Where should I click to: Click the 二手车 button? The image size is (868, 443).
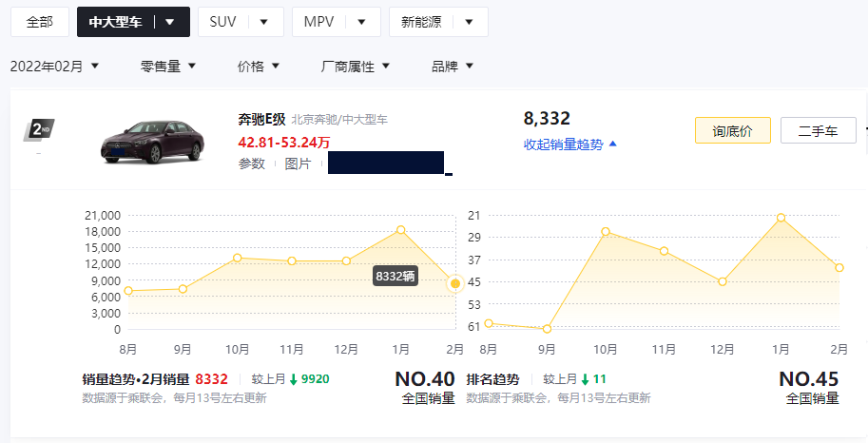coord(819,130)
